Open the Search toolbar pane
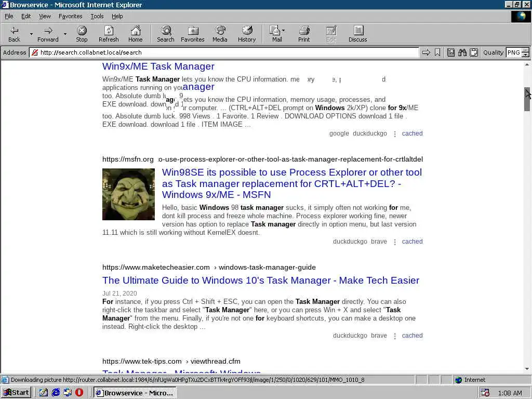 click(166, 34)
